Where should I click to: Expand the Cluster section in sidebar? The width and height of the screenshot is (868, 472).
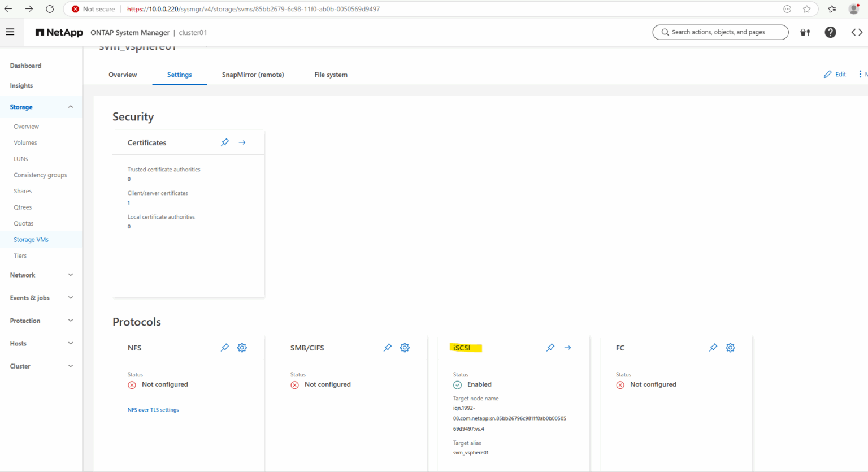41,366
